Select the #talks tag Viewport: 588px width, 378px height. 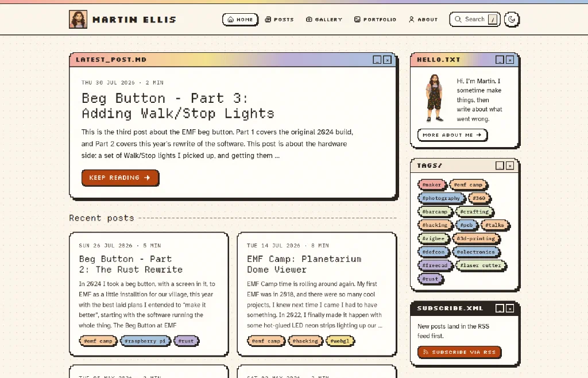click(495, 225)
